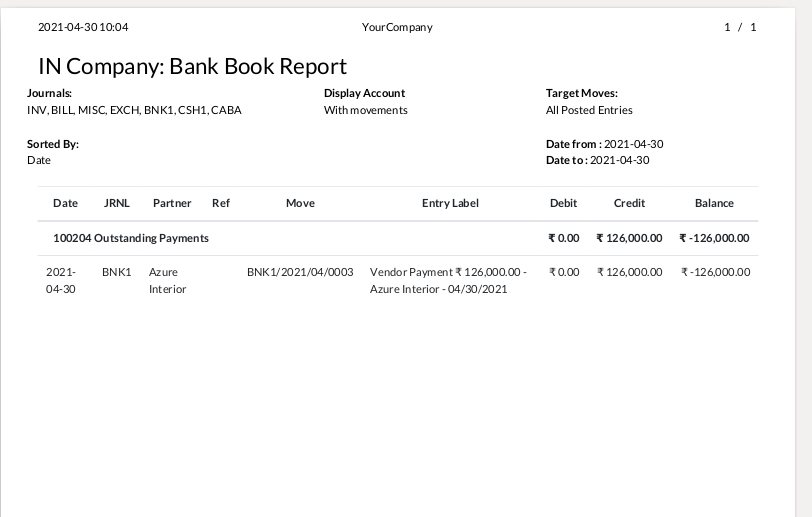Click move reference BNK1/2021/04/0003
The width and height of the screenshot is (812, 517).
300,272
